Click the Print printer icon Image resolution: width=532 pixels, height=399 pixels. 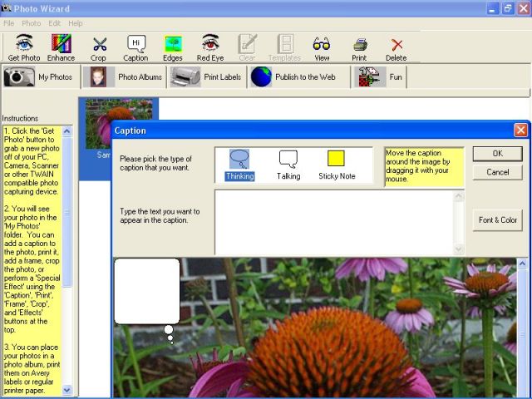tap(359, 49)
